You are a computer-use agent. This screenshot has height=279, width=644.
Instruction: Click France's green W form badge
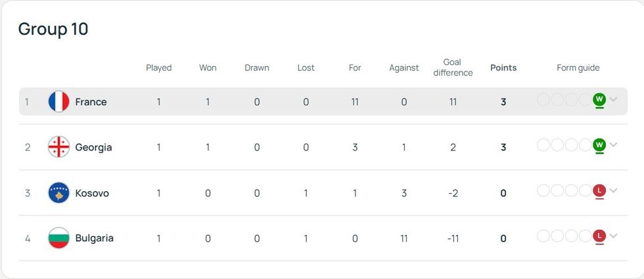[599, 99]
